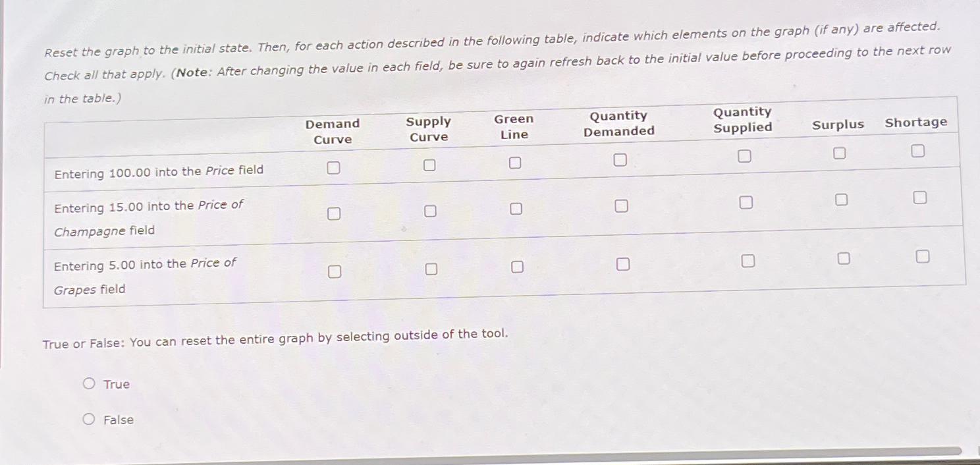The width and height of the screenshot is (980, 465).
Task: Check Quantity Demanded for Price of Champagne row
Action: tap(621, 205)
